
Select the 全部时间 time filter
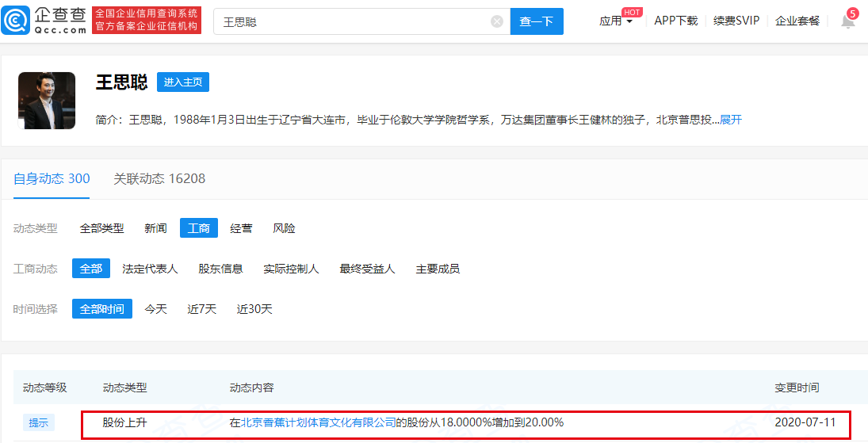point(101,309)
